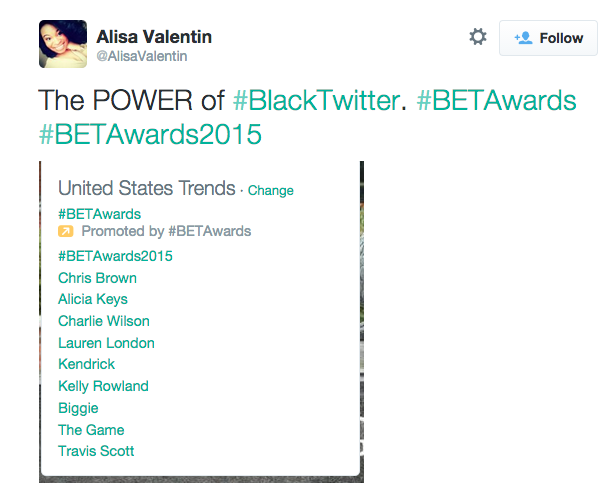
Task: View the Lauren London trend
Action: (x=106, y=343)
